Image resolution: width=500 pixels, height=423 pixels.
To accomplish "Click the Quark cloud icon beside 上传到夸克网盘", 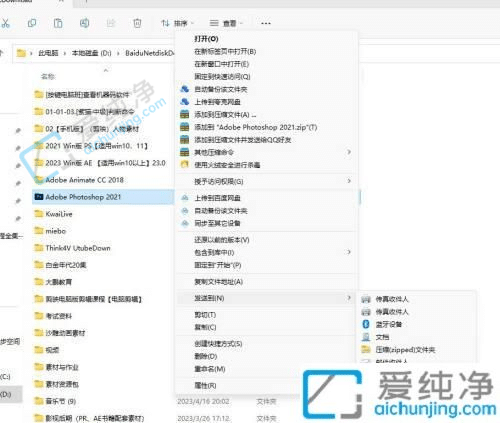I will (184, 101).
